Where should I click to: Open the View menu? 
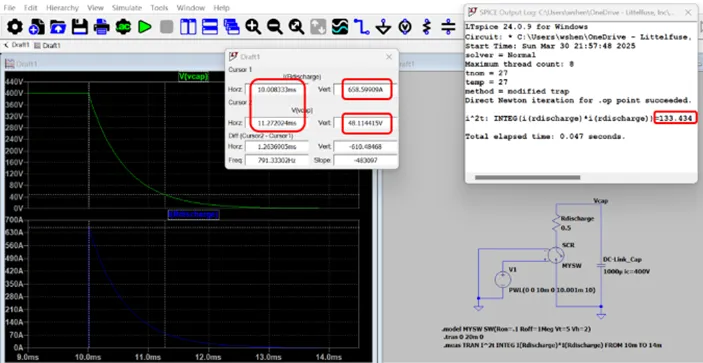point(95,8)
